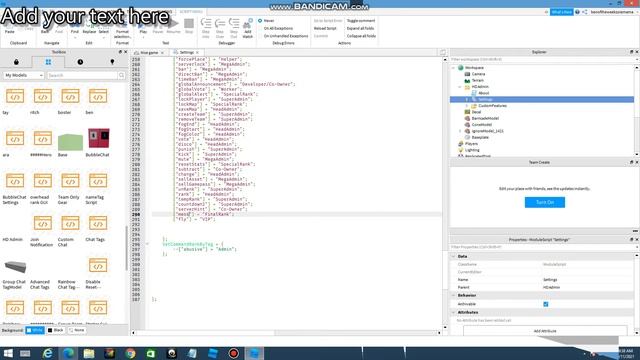
Task: Insert the Chat Tags script model
Action: tap(98, 223)
